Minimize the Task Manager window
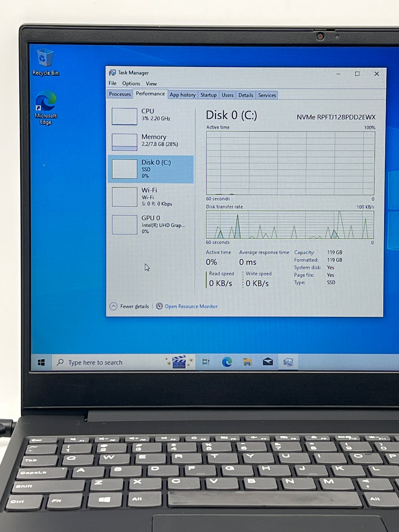 (x=338, y=73)
